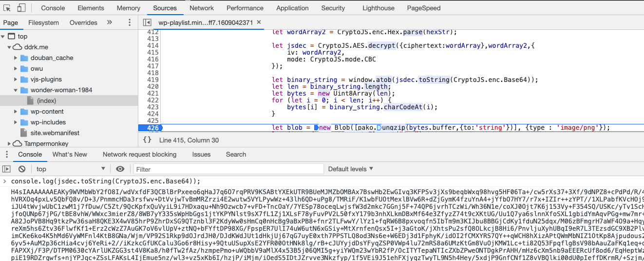Open the Default levels dropdown
This screenshot has width=644, height=261.
tap(351, 169)
